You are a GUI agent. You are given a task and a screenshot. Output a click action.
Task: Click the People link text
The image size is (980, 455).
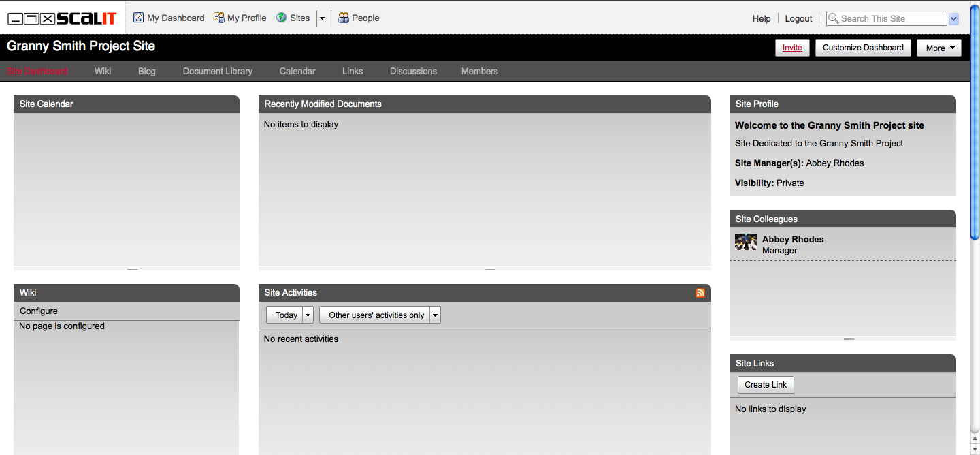[365, 18]
